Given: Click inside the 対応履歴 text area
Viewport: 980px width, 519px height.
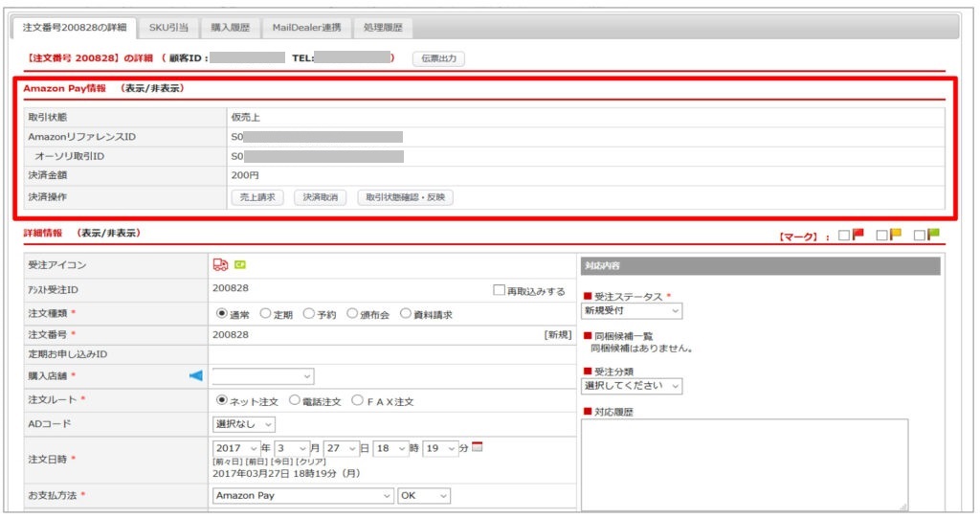Looking at the screenshot, I should point(745,464).
